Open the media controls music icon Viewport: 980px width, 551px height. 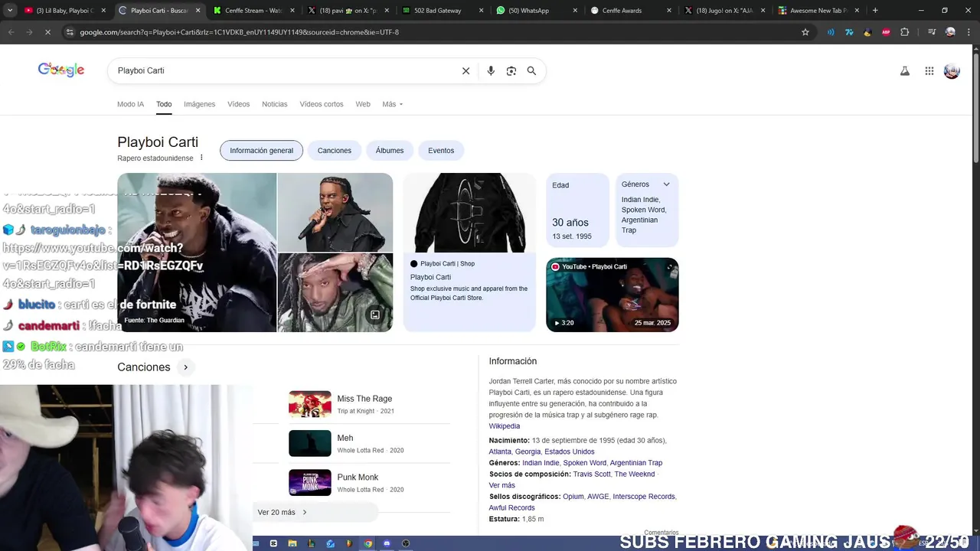[931, 32]
